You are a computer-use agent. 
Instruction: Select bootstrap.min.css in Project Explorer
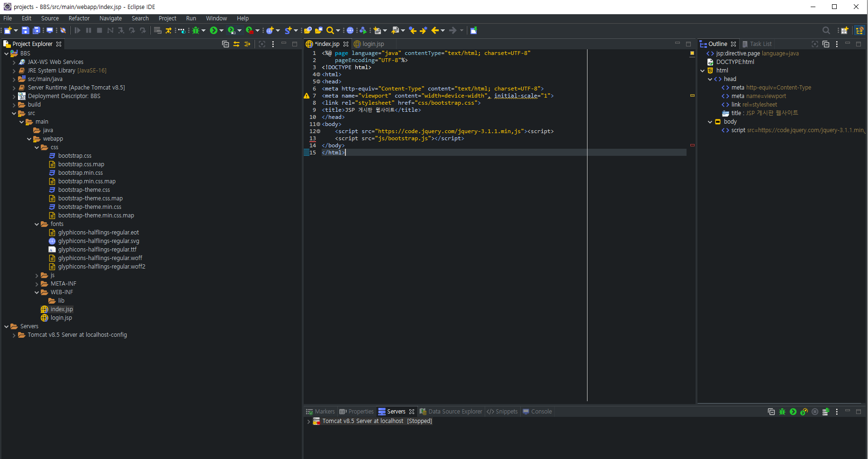tap(81, 173)
